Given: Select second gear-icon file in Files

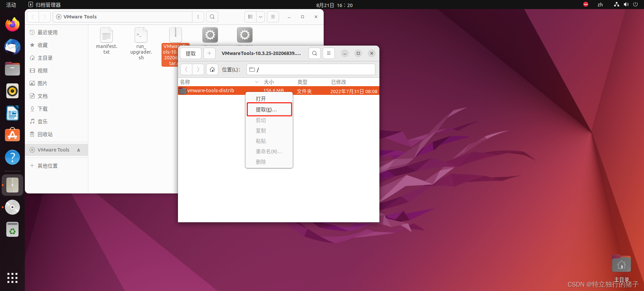Looking at the screenshot, I should click(244, 35).
